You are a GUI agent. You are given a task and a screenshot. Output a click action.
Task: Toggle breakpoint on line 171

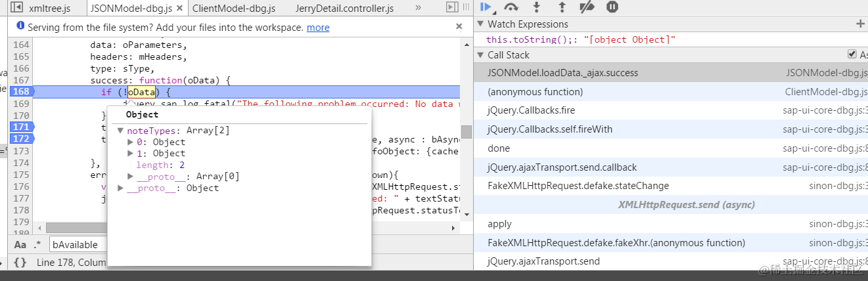pyautogui.click(x=21, y=127)
